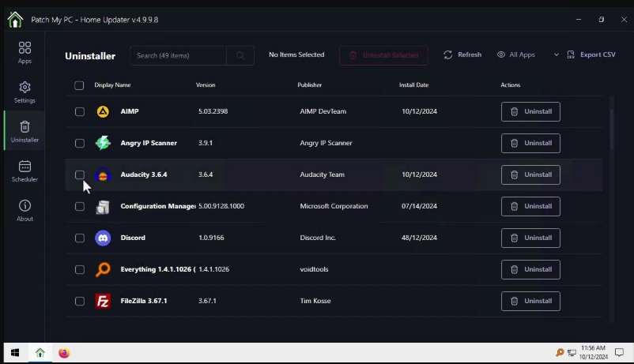Switch to the Uninstaller sidebar tab

point(25,131)
